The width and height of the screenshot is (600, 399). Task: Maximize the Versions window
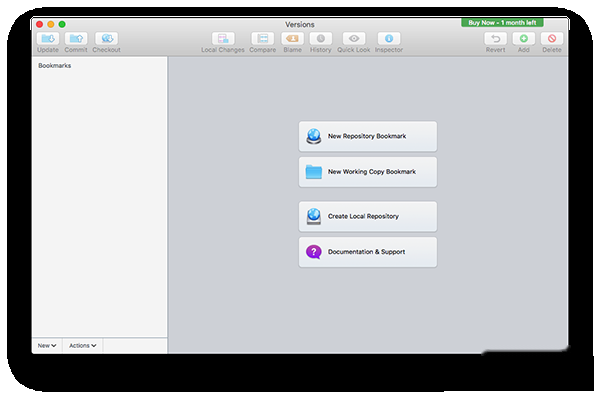click(x=62, y=24)
